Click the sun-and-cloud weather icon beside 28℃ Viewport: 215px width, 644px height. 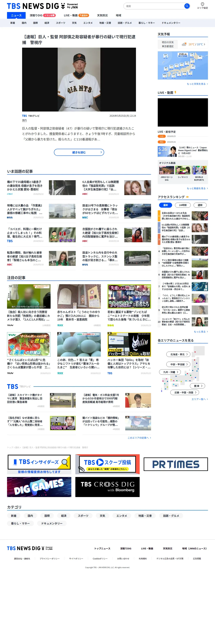[184, 44]
